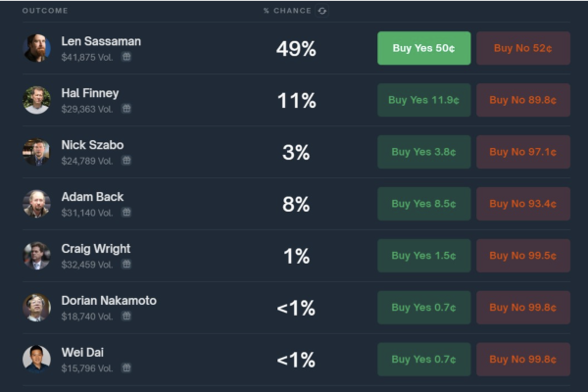Image resolution: width=588 pixels, height=392 pixels.
Task: Click the gift icon under Wei Dai
Action: pyautogui.click(x=127, y=368)
